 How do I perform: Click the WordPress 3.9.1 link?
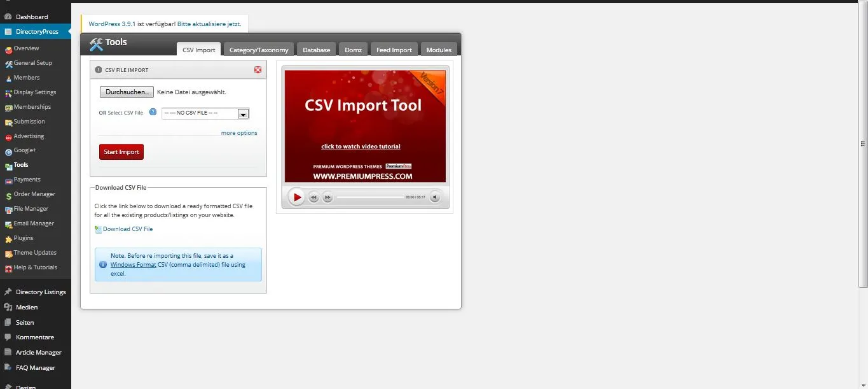(112, 24)
